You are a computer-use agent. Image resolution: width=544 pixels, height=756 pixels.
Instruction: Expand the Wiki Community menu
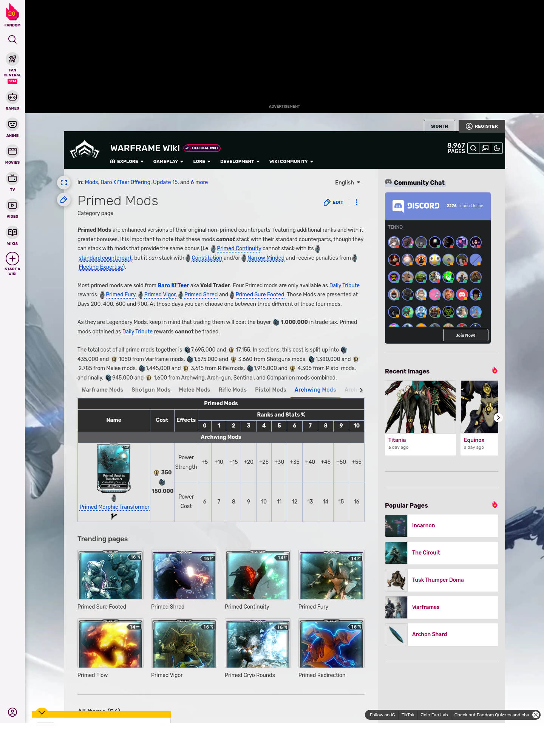click(x=291, y=161)
